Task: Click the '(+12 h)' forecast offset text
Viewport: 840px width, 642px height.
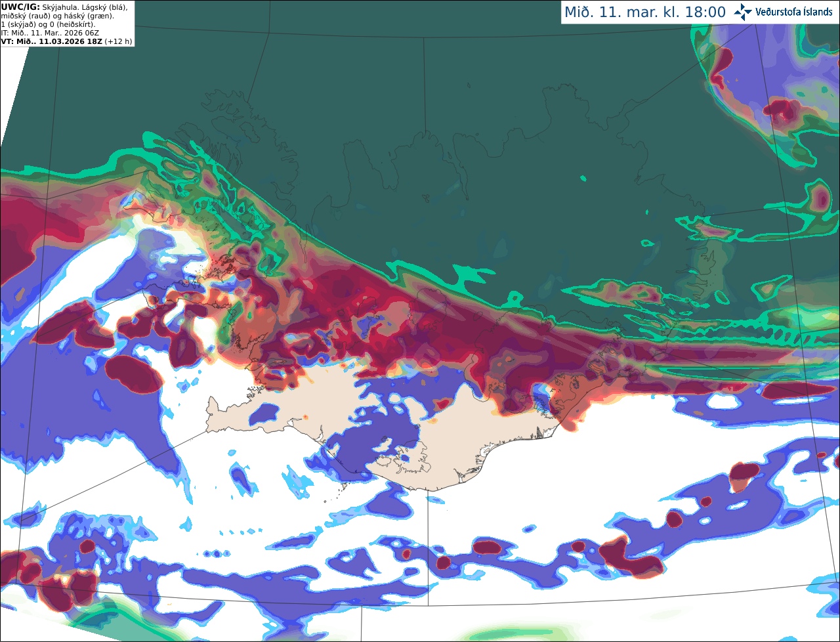Action: [x=118, y=41]
